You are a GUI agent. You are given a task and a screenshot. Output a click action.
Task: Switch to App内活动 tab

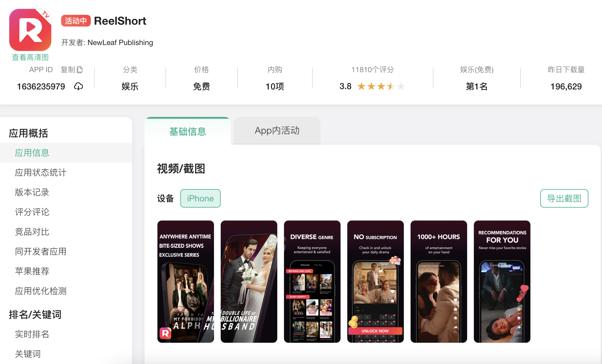tap(277, 131)
